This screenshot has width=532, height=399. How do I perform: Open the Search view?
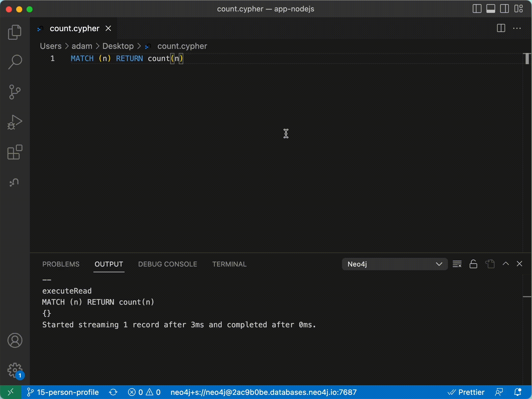[15, 62]
